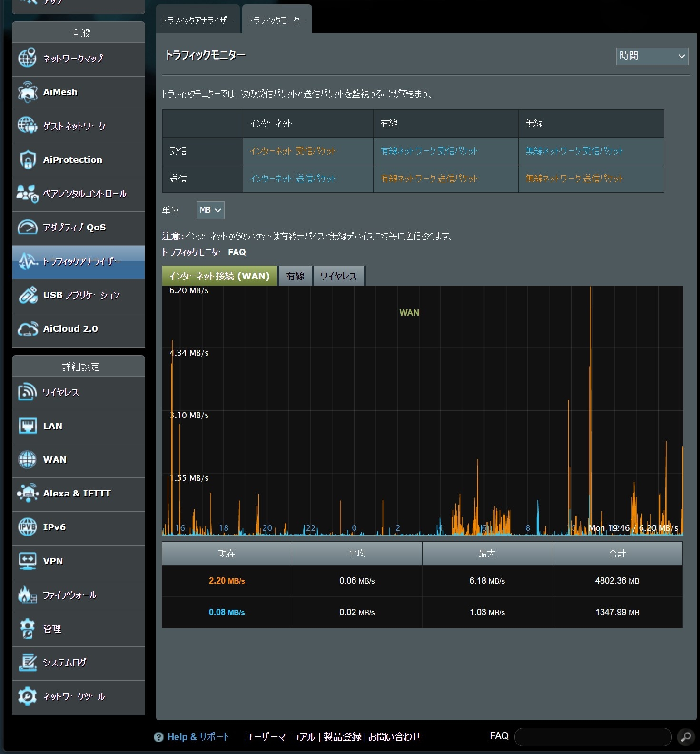Image resolution: width=700 pixels, height=754 pixels.
Task: Click the VPN monitor icon
Action: (27, 561)
